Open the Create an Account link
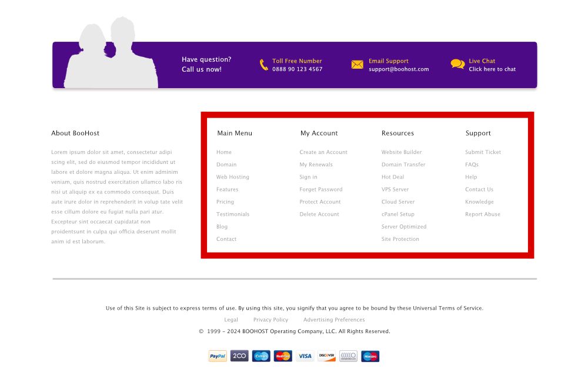The image size is (588, 379). pyautogui.click(x=323, y=152)
